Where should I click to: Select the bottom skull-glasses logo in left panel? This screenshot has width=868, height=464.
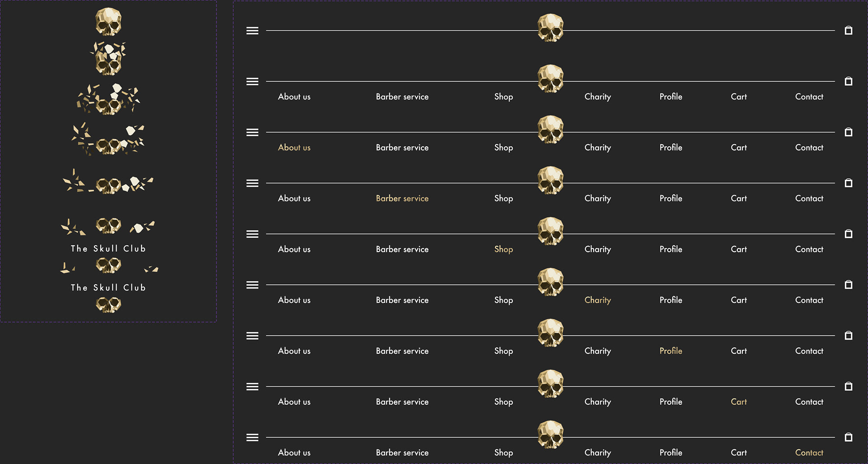[108, 305]
